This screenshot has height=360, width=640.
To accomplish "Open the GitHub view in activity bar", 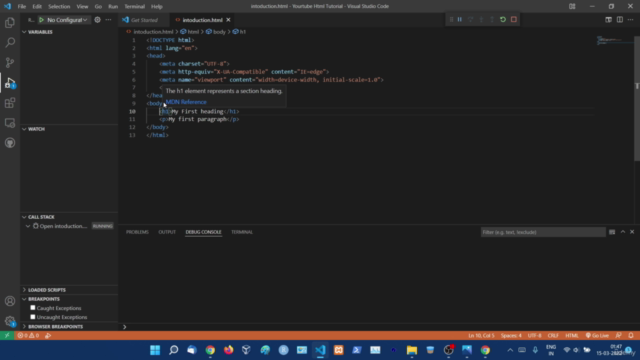I will click(10, 143).
